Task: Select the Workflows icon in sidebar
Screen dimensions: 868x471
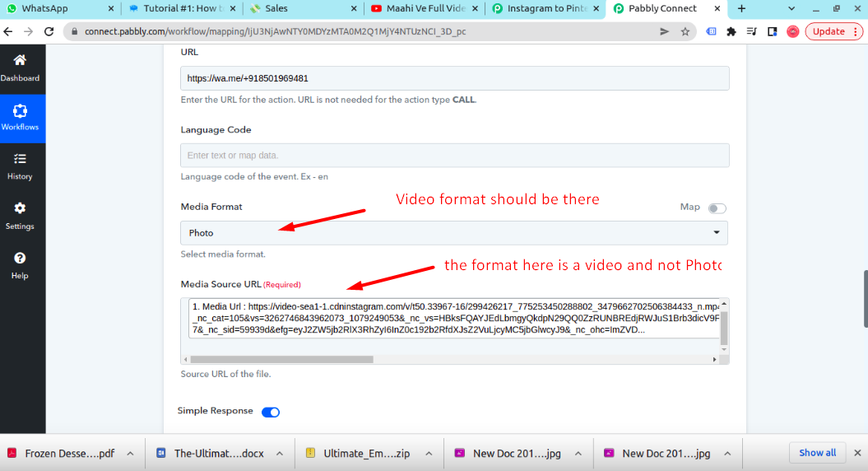Action: click(x=20, y=111)
